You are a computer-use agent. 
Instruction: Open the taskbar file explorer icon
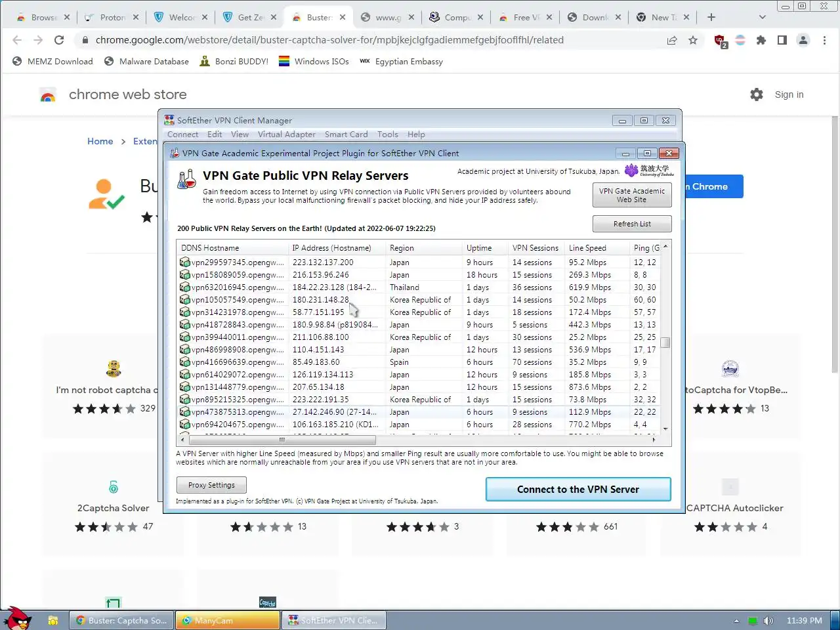(53, 620)
